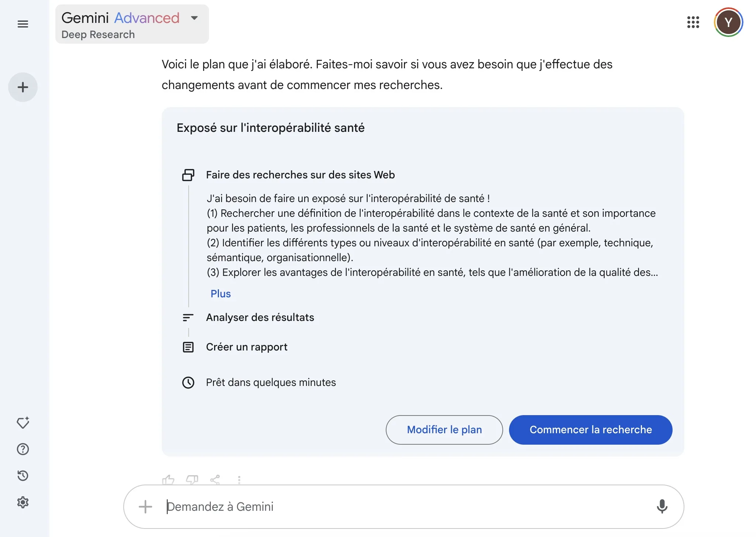Viewport: 756px width, 537px height.
Task: Expand the plan with Plus link
Action: coord(220,294)
